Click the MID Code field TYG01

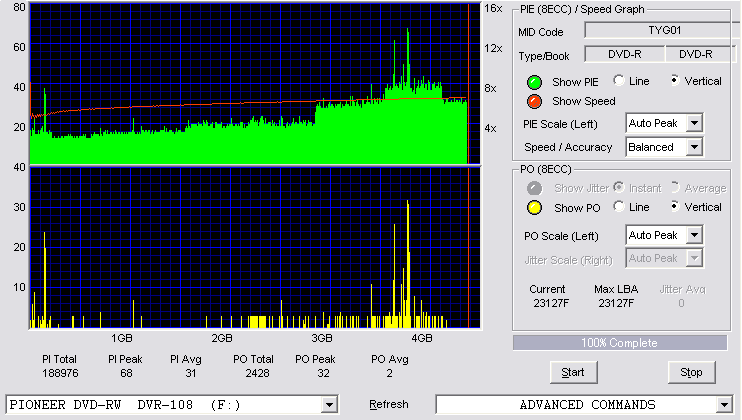[x=662, y=30]
